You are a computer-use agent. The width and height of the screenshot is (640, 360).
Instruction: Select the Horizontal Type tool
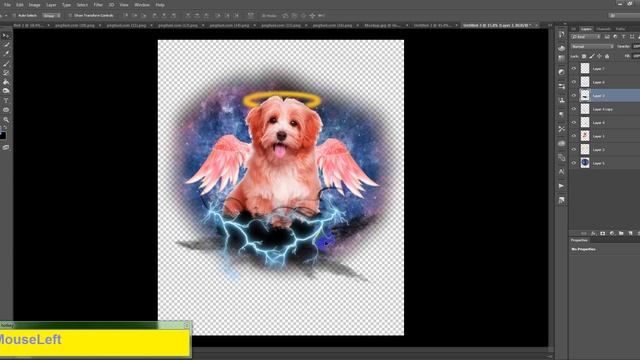tap(6, 100)
